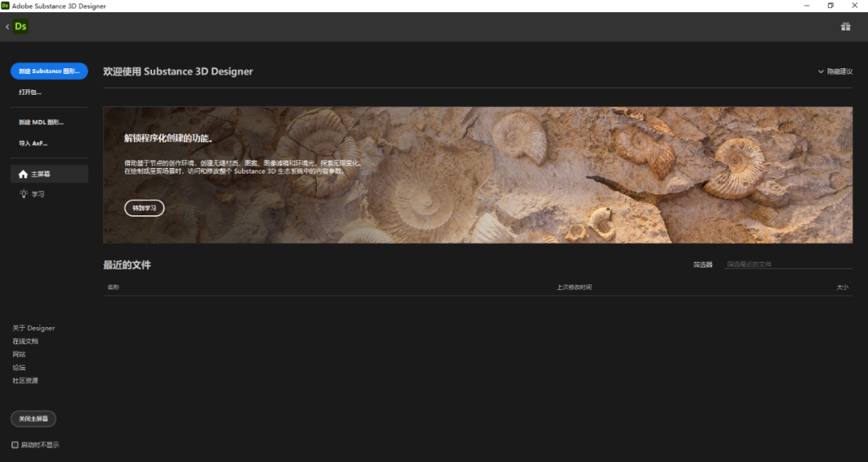The image size is (868, 462).
Task: Open the 在线文档 link
Action: 25,341
